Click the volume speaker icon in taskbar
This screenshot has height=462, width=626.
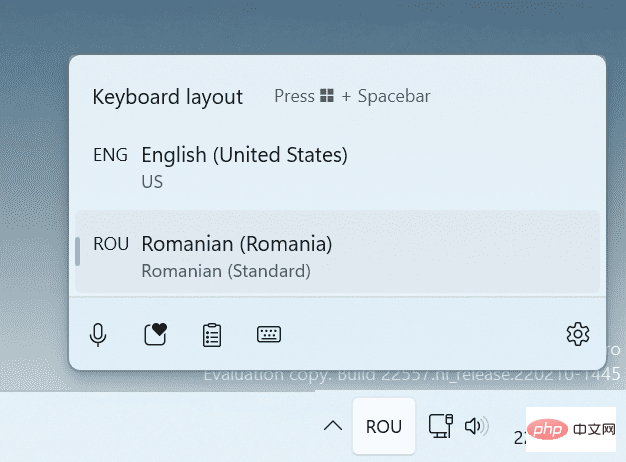(477, 426)
